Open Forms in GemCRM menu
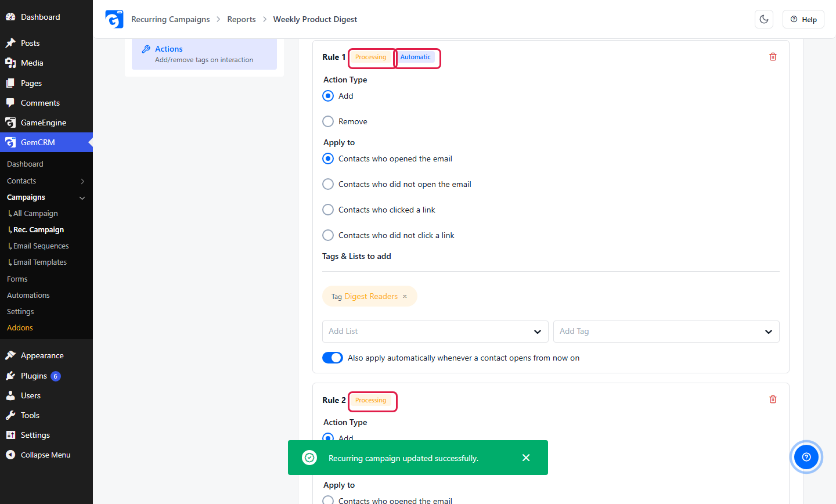Viewport: 836px width, 504px height. [17, 279]
